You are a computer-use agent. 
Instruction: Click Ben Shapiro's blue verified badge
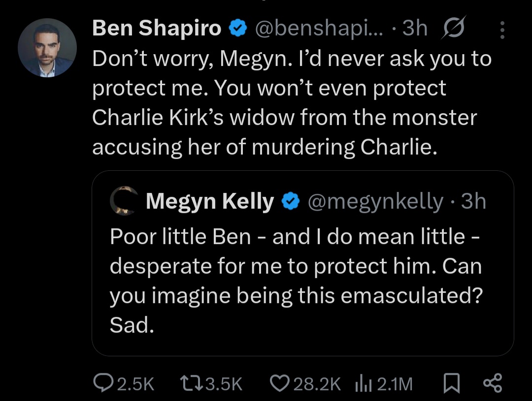click(238, 29)
